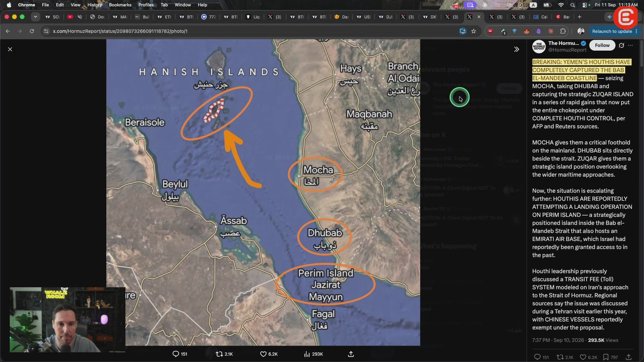Open the Chrome Extensions puzzle icon
Viewport: 644px width, 362px height.
point(563,31)
